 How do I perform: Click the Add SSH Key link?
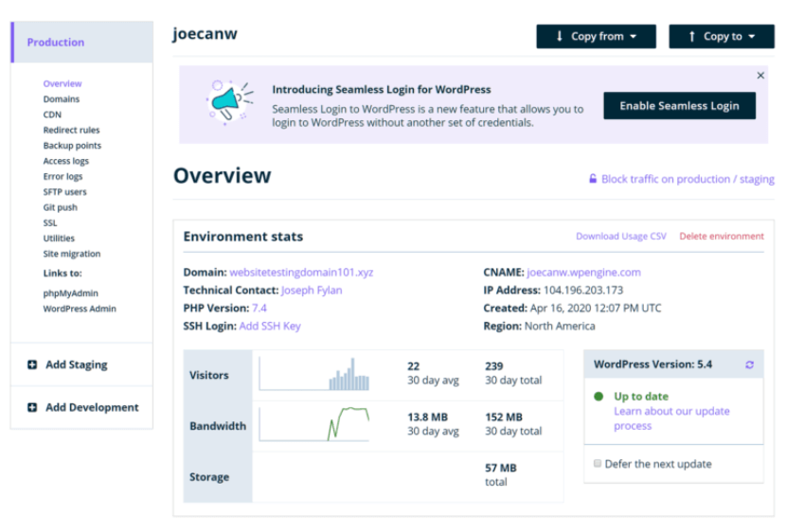tap(270, 327)
